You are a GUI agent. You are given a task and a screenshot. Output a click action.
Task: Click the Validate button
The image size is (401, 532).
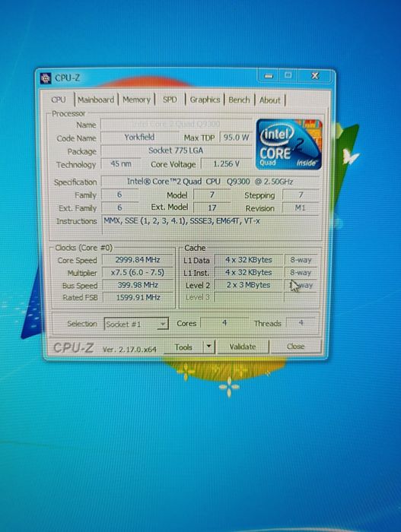(x=243, y=347)
